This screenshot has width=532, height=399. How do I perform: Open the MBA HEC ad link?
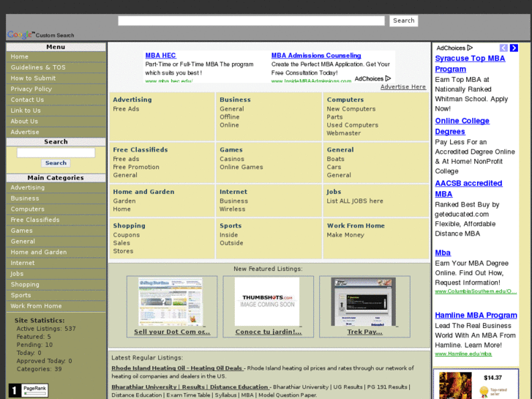[160, 56]
